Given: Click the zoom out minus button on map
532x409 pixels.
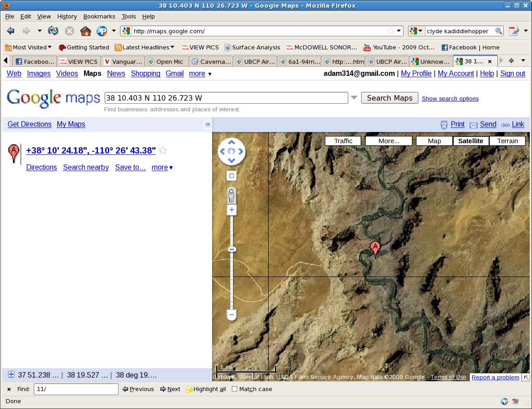Looking at the screenshot, I should pyautogui.click(x=231, y=315).
